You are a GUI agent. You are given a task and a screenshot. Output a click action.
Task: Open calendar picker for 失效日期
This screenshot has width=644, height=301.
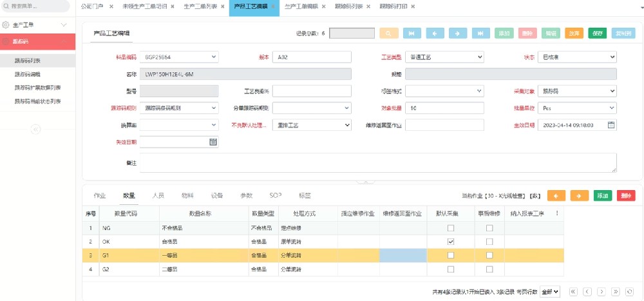pyautogui.click(x=213, y=142)
